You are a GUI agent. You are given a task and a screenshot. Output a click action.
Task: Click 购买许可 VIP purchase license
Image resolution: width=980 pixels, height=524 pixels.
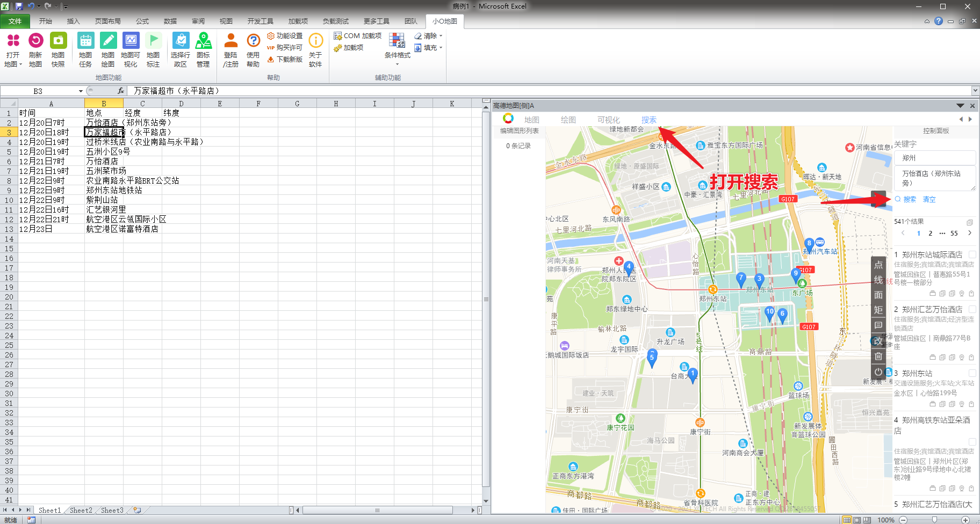[285, 48]
